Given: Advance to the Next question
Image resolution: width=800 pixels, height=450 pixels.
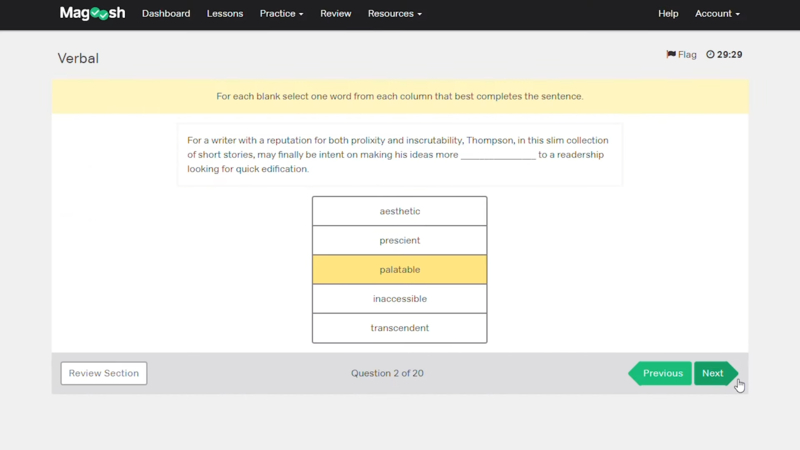Looking at the screenshot, I should pyautogui.click(x=716, y=373).
